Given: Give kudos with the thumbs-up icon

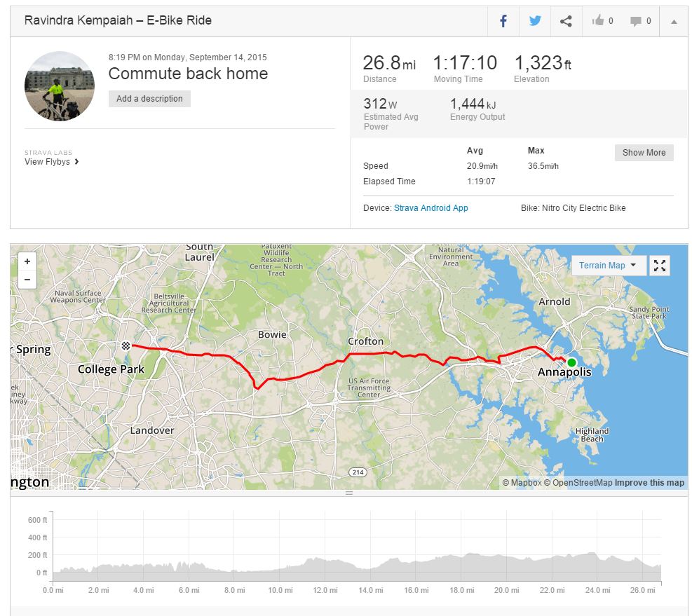Looking at the screenshot, I should pos(602,21).
